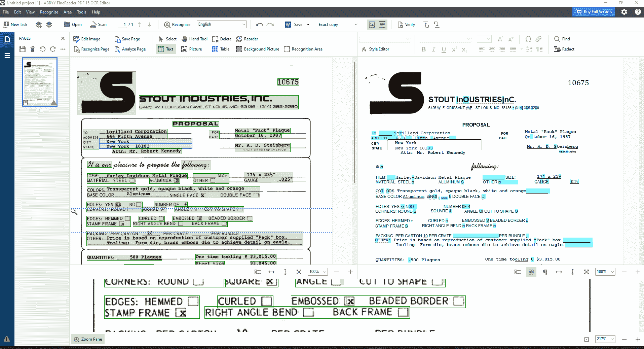
Task: Delete the page in Pages panel
Action: click(33, 49)
